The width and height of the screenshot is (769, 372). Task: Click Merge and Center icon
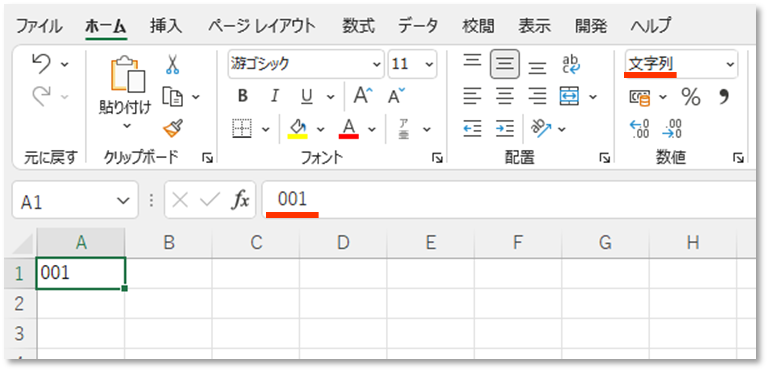(569, 96)
